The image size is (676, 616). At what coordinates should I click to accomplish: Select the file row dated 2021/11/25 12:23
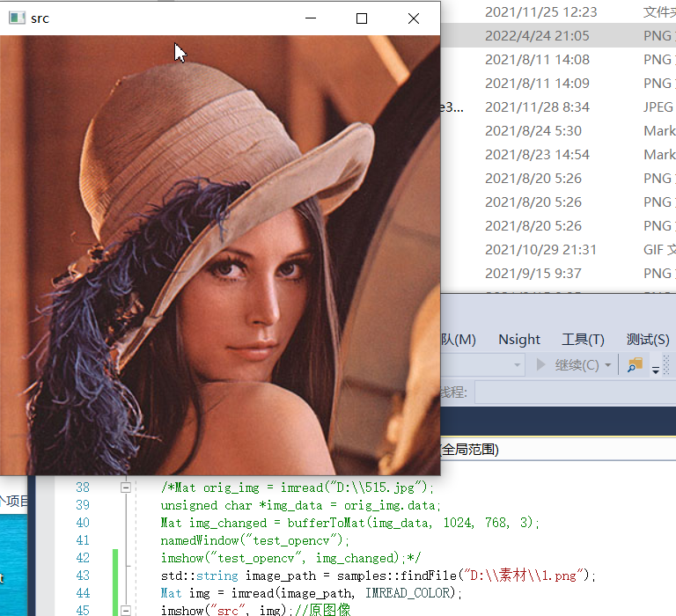(558, 11)
